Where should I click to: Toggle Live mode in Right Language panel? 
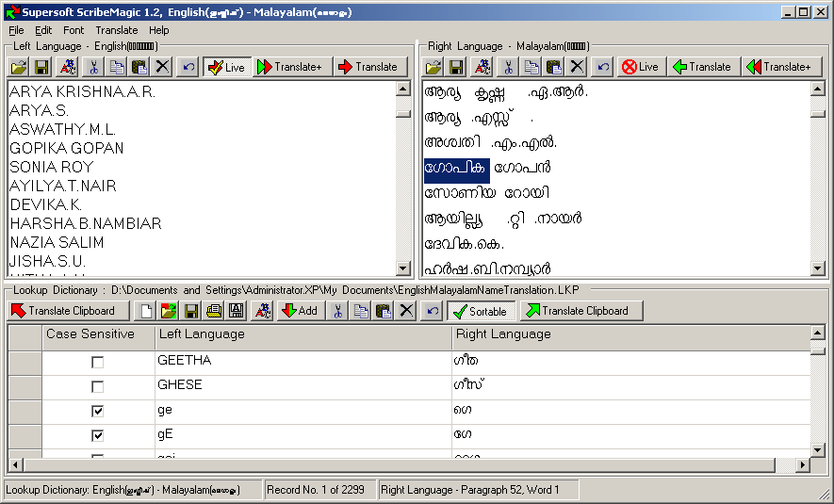click(x=641, y=67)
